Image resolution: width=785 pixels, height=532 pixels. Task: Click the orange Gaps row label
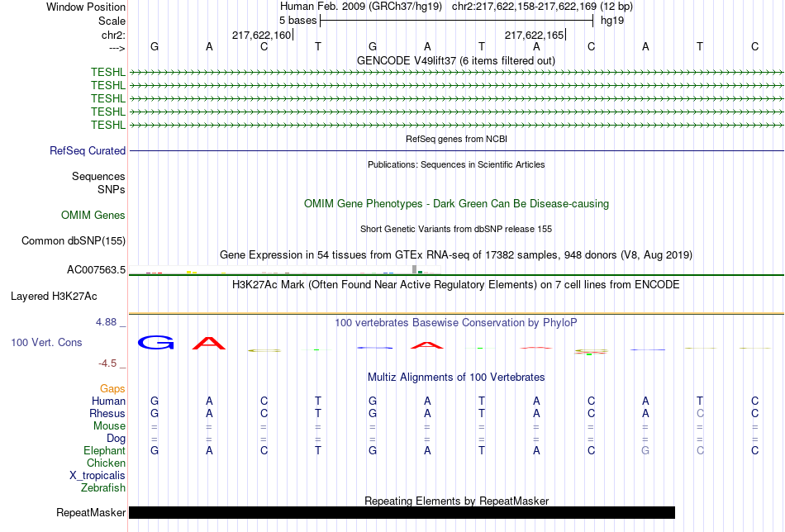(112, 389)
